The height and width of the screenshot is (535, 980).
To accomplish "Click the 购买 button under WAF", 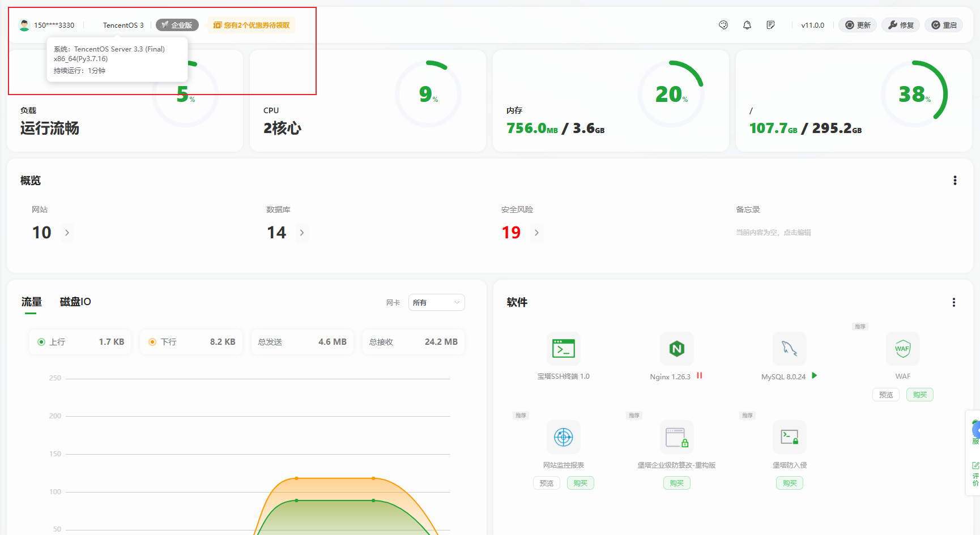I will point(919,395).
